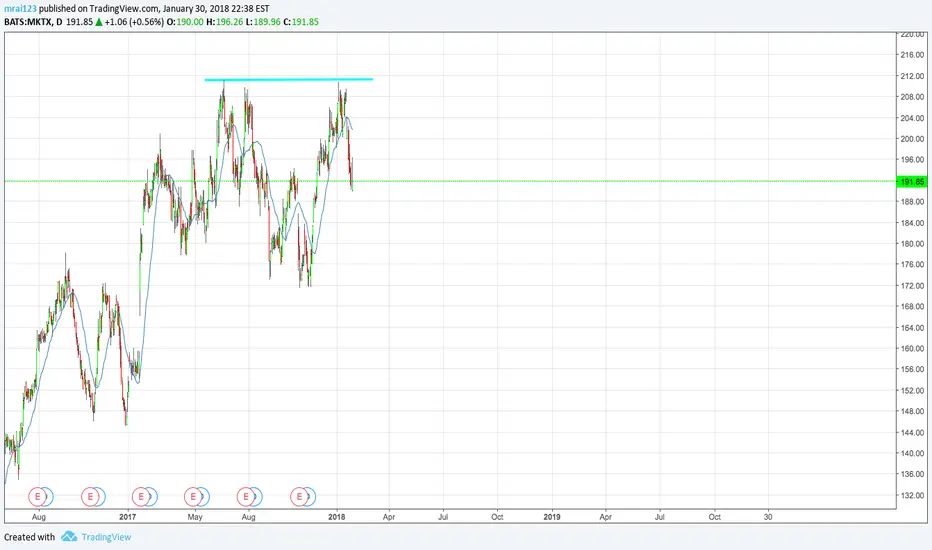
Task: Click the 132.00 price axis label
Action: [x=912, y=495]
